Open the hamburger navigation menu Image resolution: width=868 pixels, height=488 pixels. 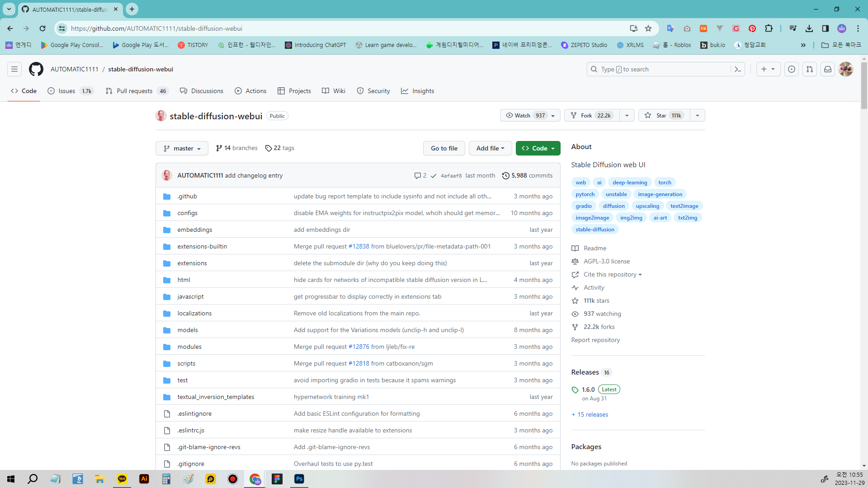tap(14, 69)
